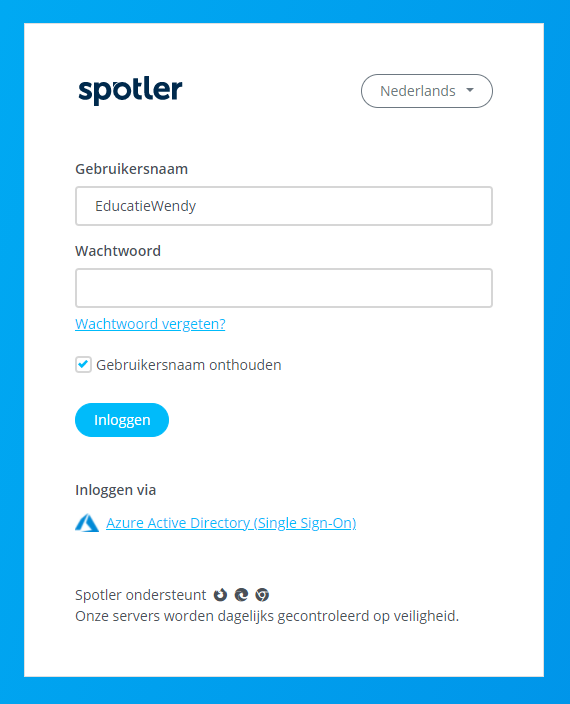The height and width of the screenshot is (704, 570).
Task: Click the 'Inloggen via' heading
Action: [x=116, y=490]
